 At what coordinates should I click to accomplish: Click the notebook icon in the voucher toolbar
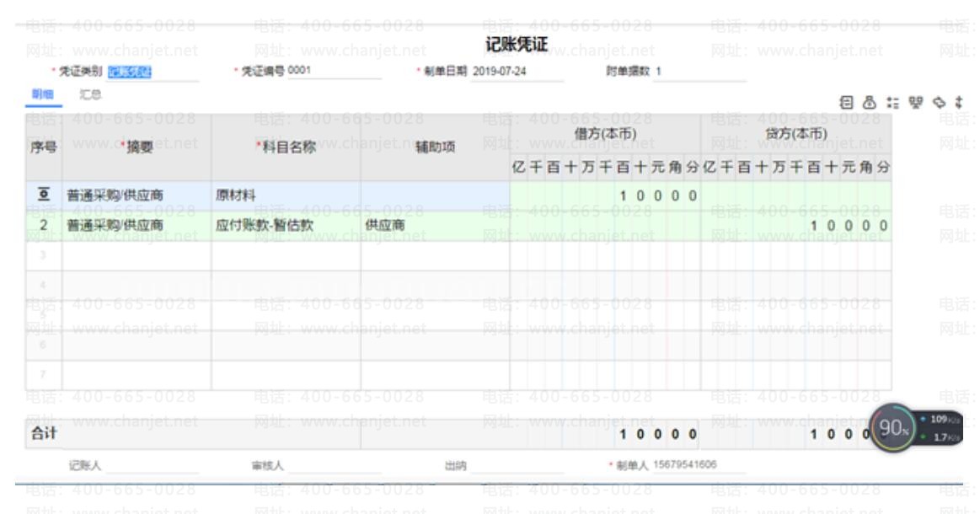tap(846, 103)
